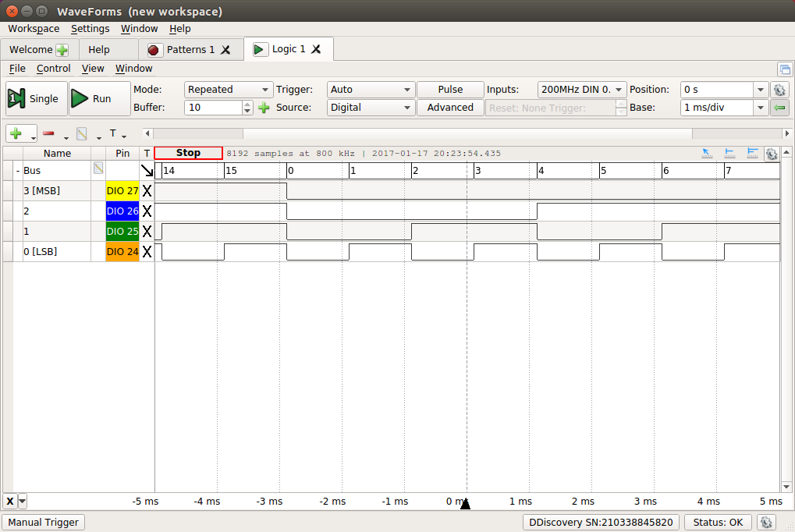The height and width of the screenshot is (532, 795).
Task: Open the Inputs dropdown showing 200MHz DIN
Action: click(x=581, y=90)
